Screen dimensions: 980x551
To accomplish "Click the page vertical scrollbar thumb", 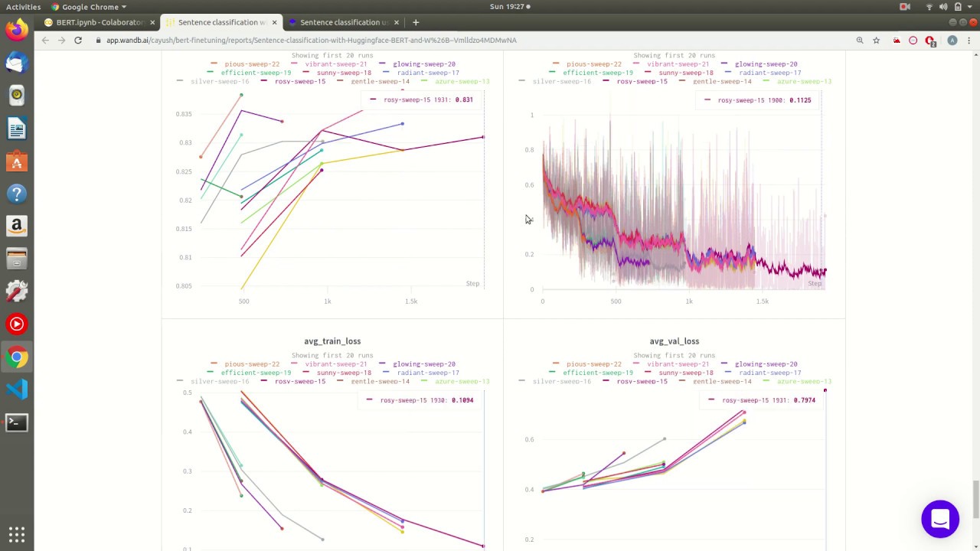I will click(x=975, y=500).
